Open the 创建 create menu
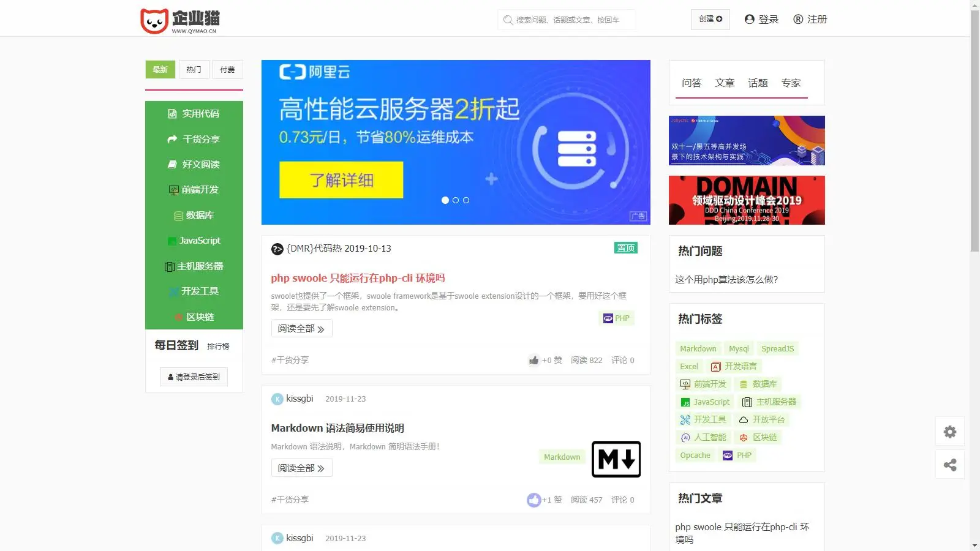The image size is (980, 551). point(710,19)
